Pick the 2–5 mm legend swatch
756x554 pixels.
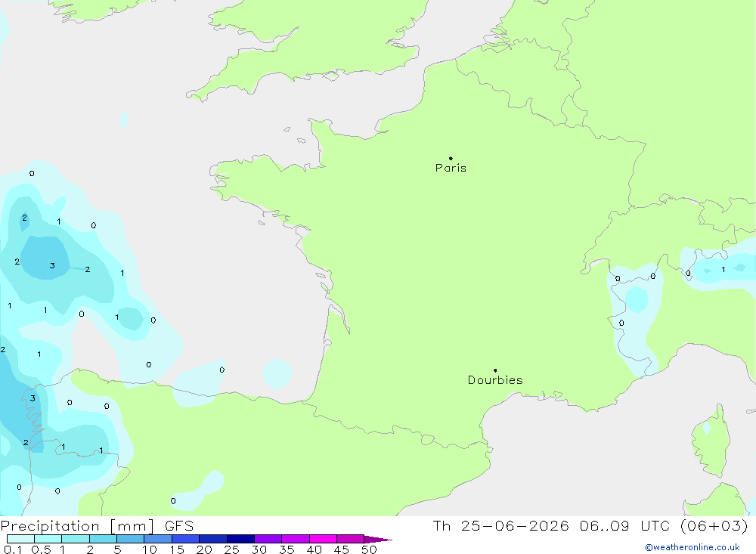coord(103,539)
